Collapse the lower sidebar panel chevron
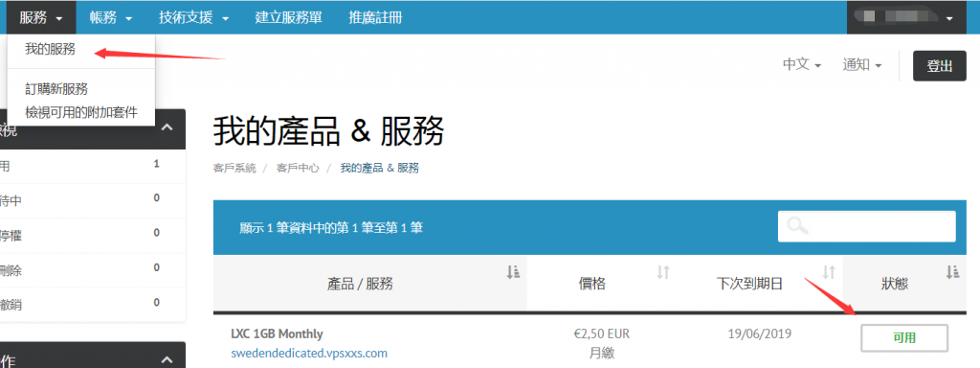The image size is (980, 368). click(167, 360)
